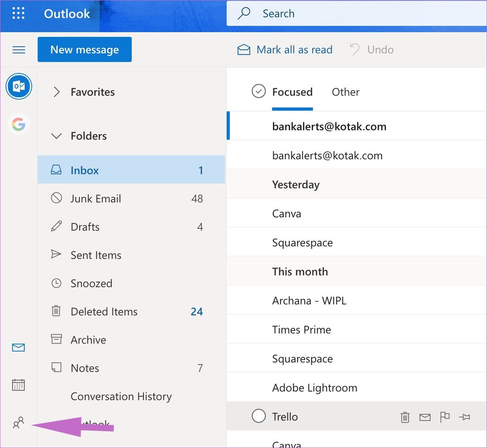Open the Junk Email folder
This screenshot has width=487, height=448.
tap(131, 199)
